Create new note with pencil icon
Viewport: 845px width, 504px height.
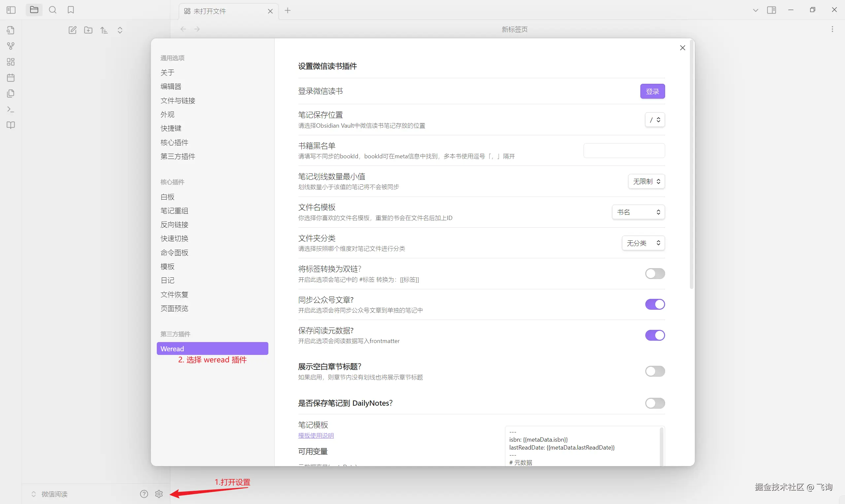(x=72, y=30)
